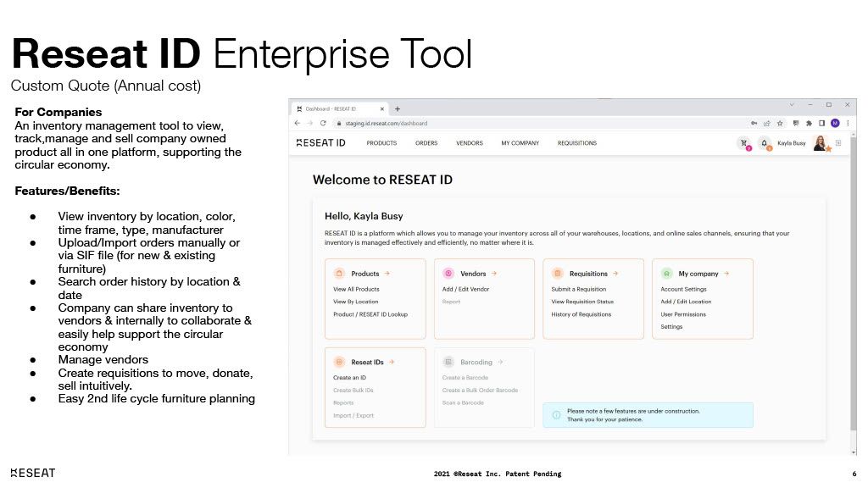Select the Dashboard - RESEAT ID browser tab
The image size is (868, 488).
pos(339,109)
